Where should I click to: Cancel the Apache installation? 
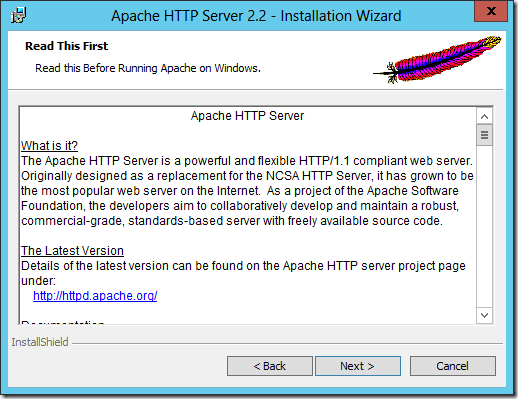point(453,366)
